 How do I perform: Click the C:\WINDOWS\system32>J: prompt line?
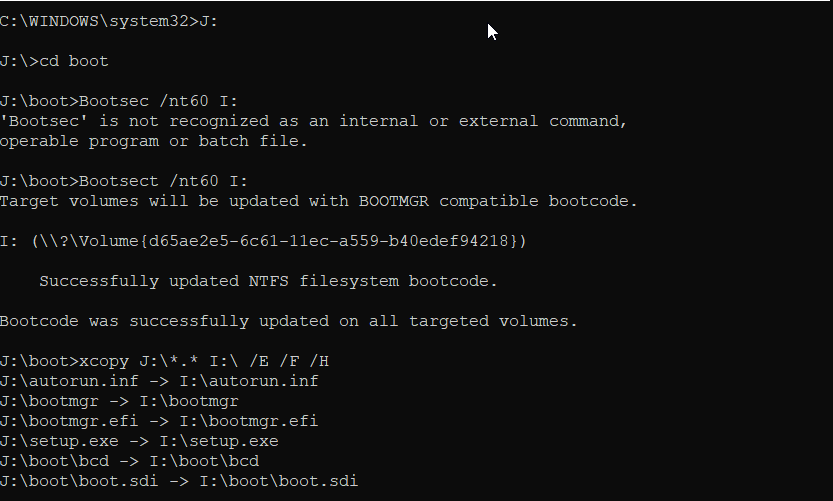coord(109,21)
